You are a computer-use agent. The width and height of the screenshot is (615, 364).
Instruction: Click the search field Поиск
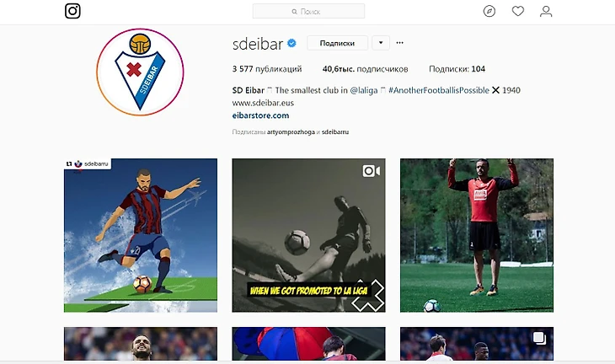pyautogui.click(x=308, y=12)
